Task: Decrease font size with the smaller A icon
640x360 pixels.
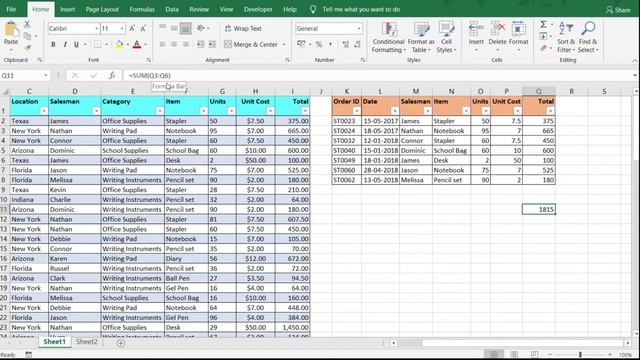Action: [x=143, y=29]
